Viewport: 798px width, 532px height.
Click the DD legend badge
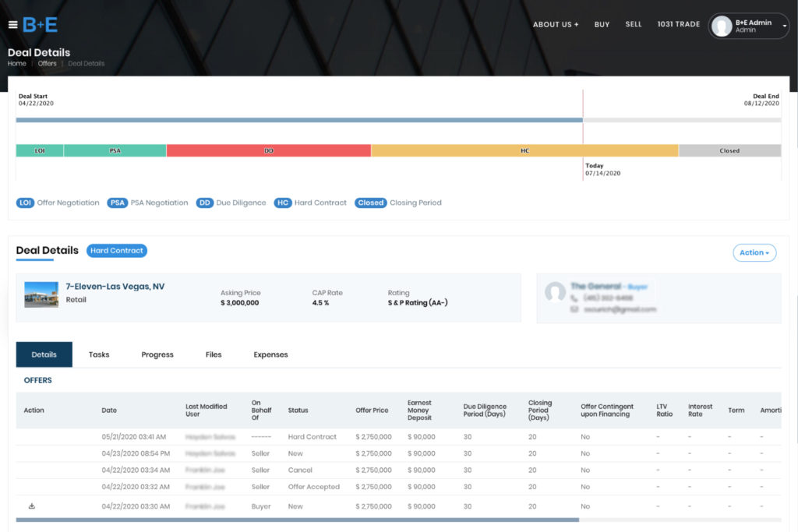(204, 203)
